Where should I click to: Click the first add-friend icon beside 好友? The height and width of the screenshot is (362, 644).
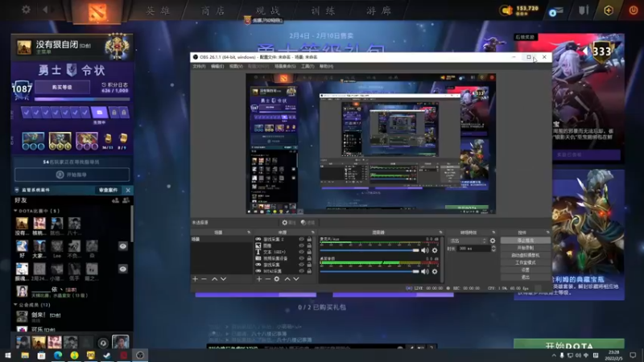point(115,200)
